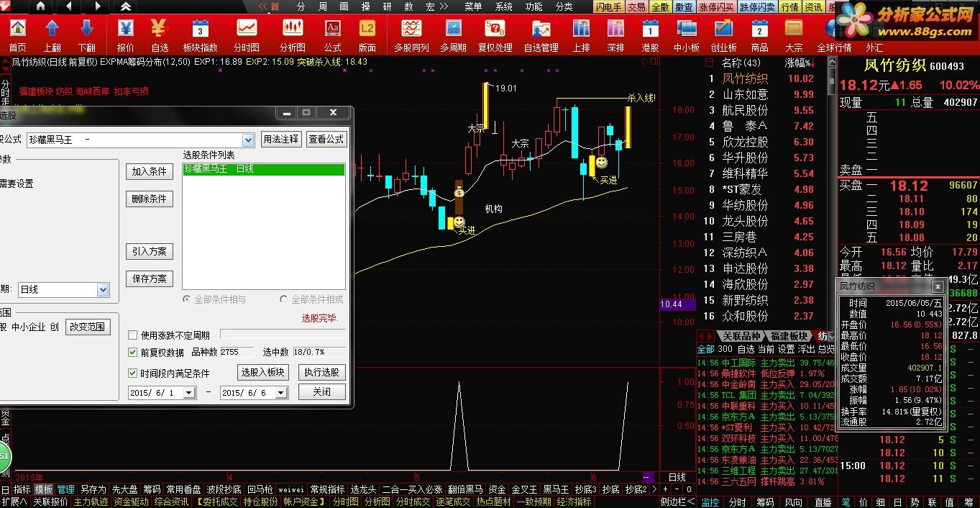Click the 保存方案 button
This screenshot has height=508, width=980.
(x=150, y=278)
